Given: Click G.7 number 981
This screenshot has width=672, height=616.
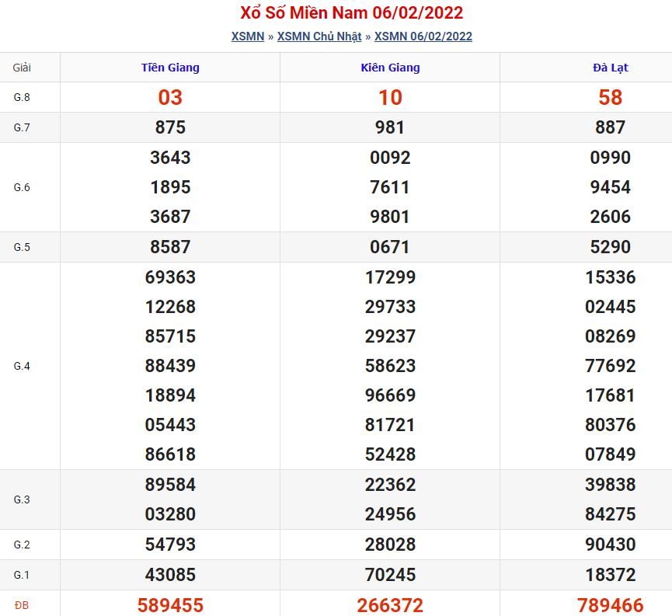Looking at the screenshot, I should [390, 127].
